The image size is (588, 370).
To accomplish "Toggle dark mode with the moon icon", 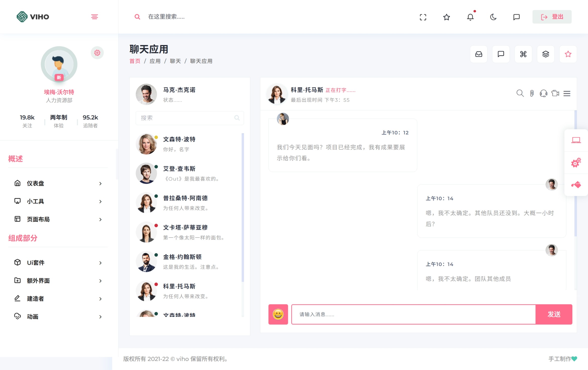I will [x=493, y=17].
